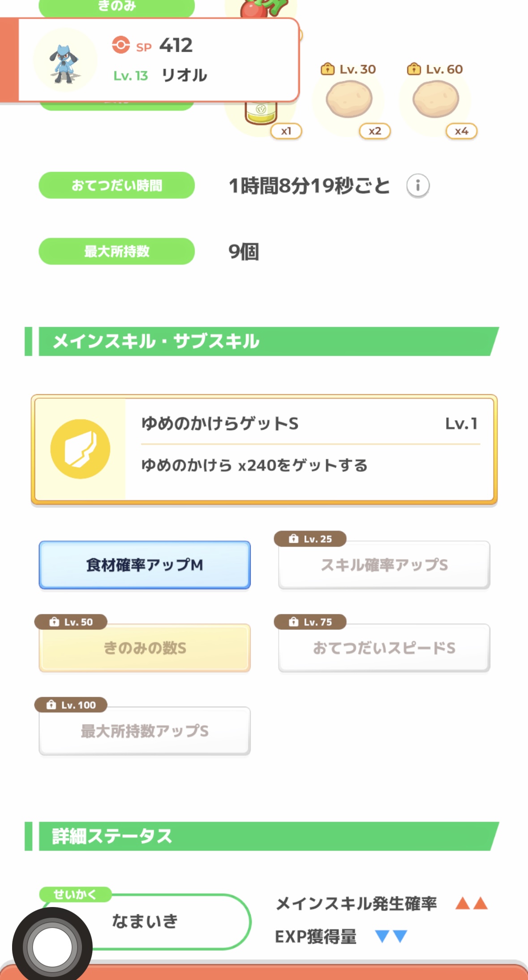Select the locked おてつだいスピードS sub skill
Screen dimensions: 528x980
coord(384,648)
